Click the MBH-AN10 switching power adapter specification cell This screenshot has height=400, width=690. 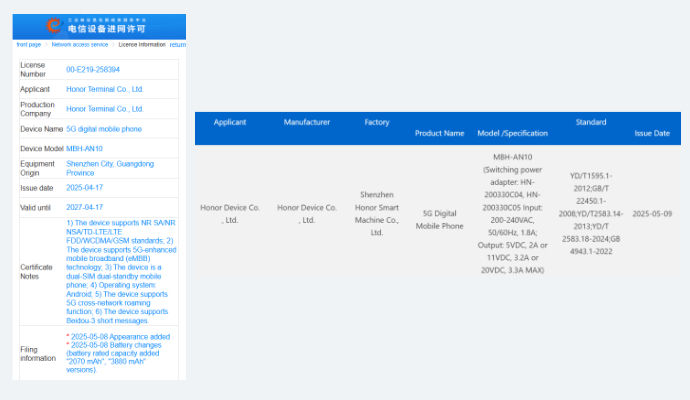click(x=513, y=213)
